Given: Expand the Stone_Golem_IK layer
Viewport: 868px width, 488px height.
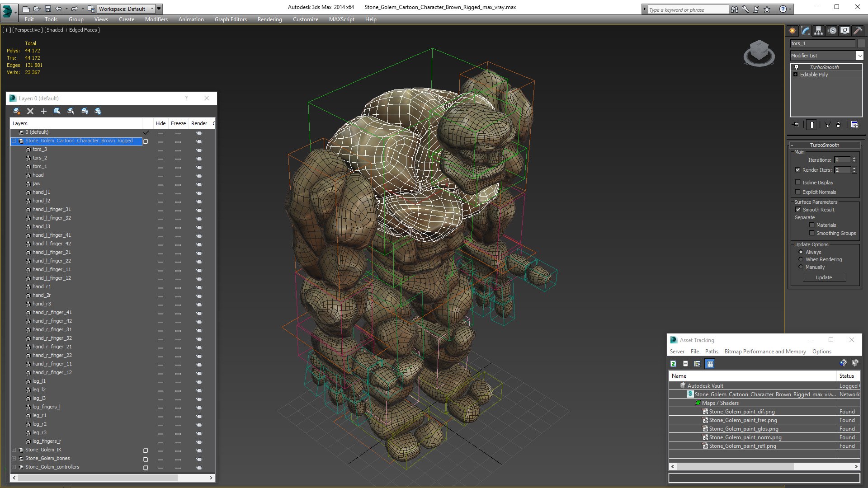Looking at the screenshot, I should 14,450.
